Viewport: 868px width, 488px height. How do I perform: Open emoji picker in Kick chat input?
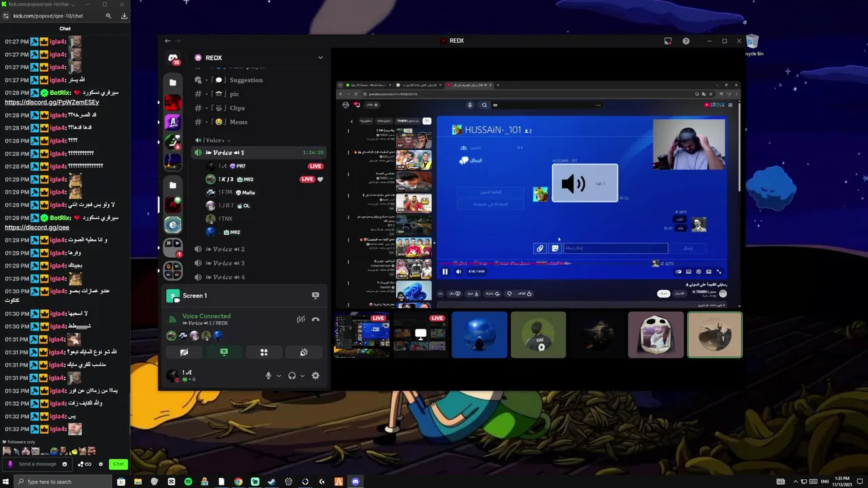pos(64,464)
